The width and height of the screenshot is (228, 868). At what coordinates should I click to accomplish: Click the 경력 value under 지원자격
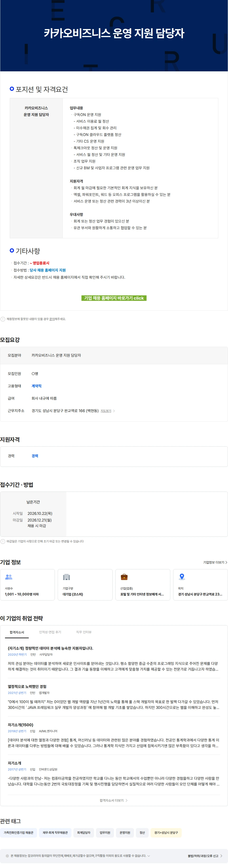pyautogui.click(x=35, y=456)
